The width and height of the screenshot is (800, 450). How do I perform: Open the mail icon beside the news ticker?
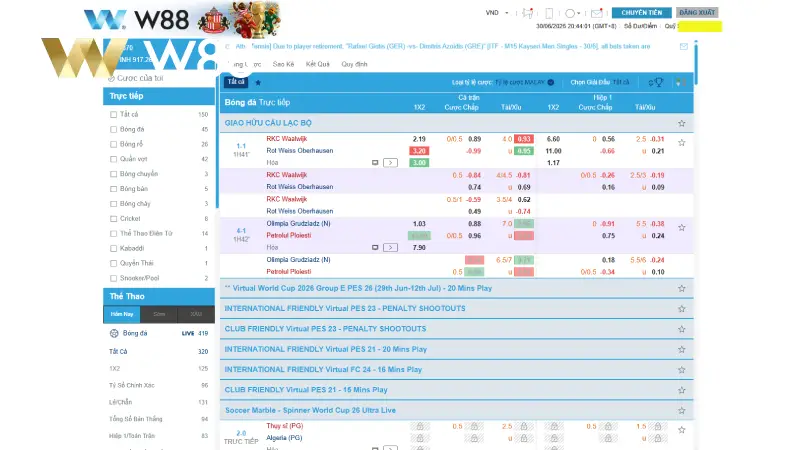click(x=684, y=46)
